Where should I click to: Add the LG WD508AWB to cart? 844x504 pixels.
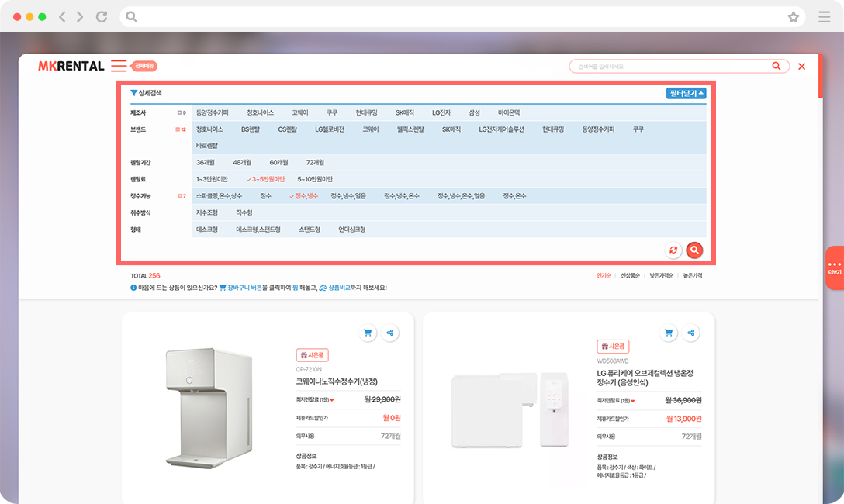click(669, 333)
